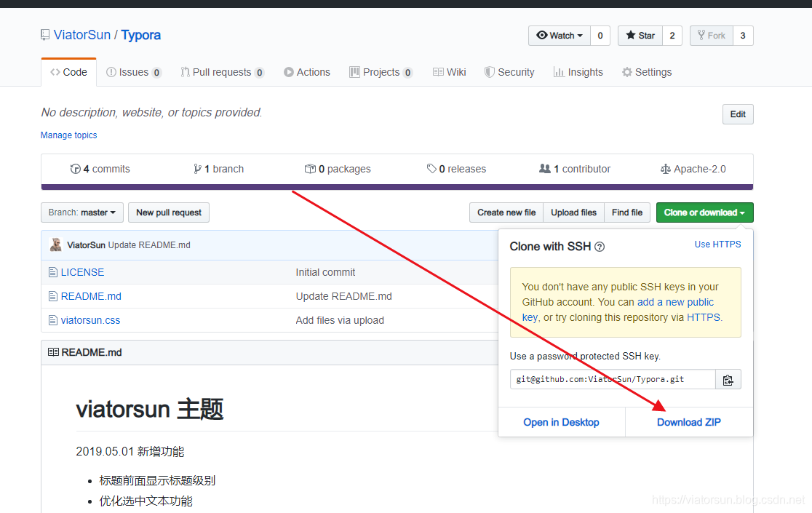Viewport: 812px width, 513px height.
Task: Open the Pull requests tab
Action: [222, 72]
